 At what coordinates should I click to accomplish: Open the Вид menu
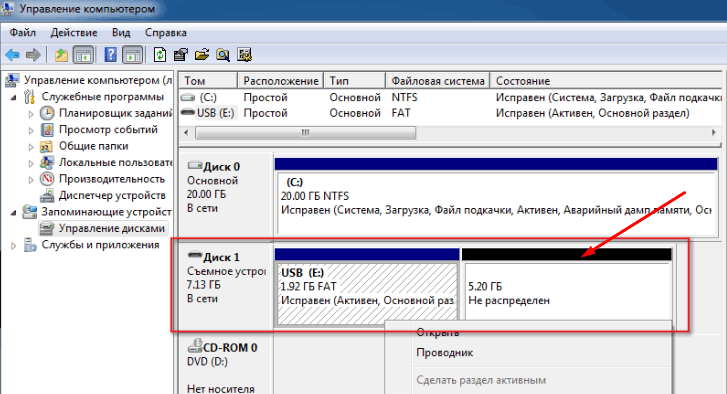(x=121, y=33)
